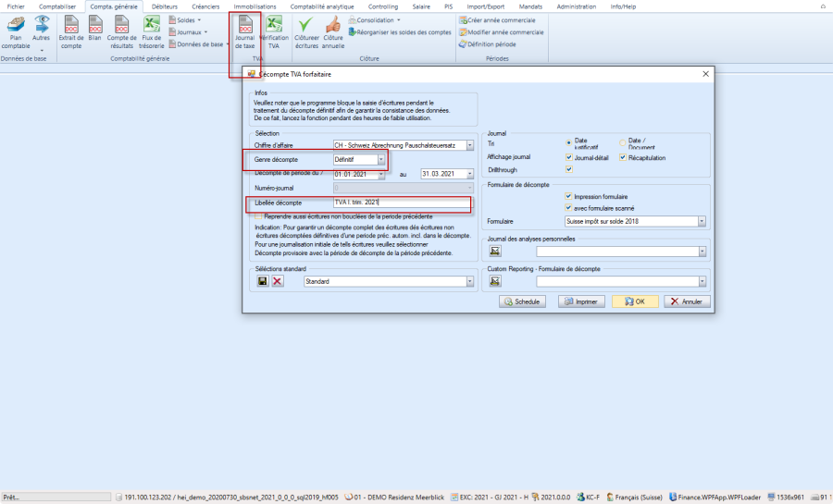Open Créer année commerciale
Image resolution: width=833 pixels, height=504 pixels.
497,20
